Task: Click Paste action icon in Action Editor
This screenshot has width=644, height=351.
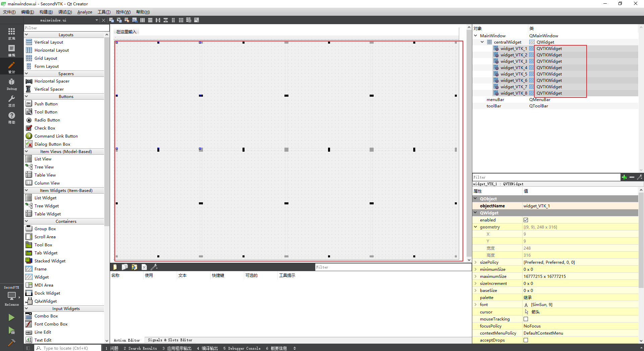Action: point(135,267)
